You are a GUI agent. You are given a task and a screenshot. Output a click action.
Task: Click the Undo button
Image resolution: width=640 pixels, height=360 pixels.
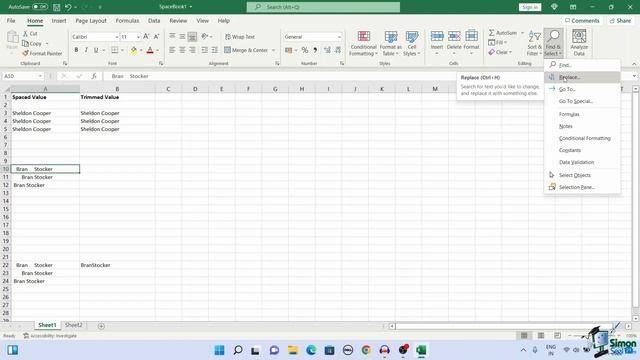click(68, 7)
